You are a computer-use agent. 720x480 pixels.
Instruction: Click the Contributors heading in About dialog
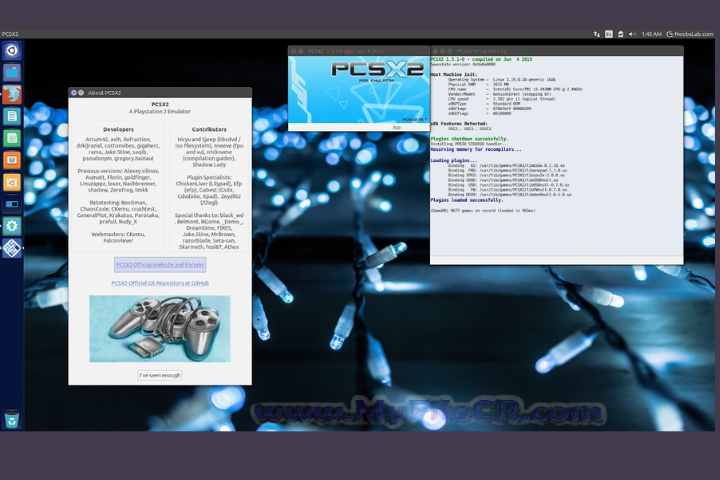pos(209,130)
